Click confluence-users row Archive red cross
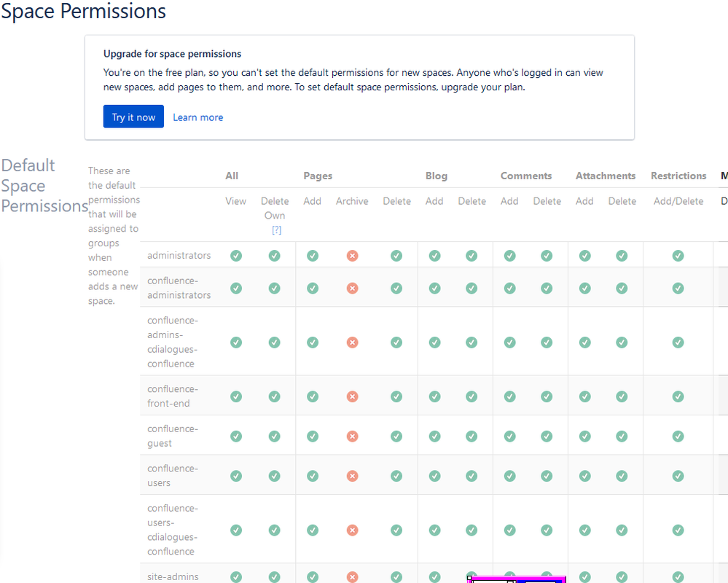 coord(353,477)
